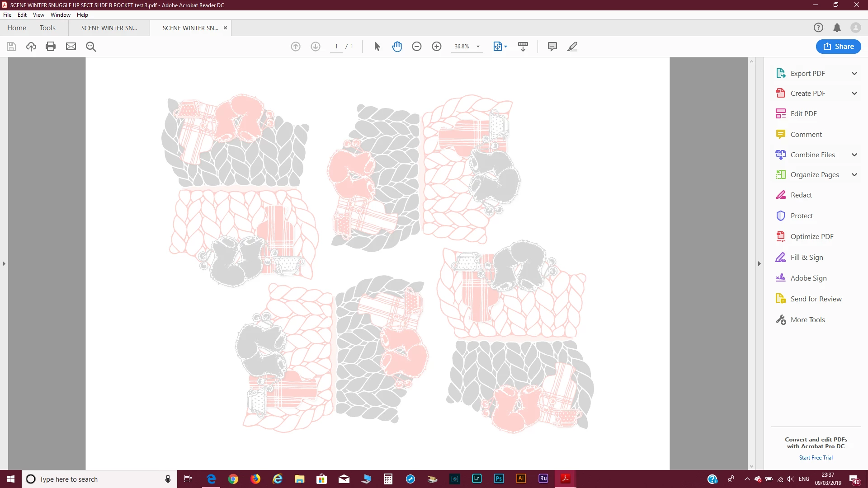Print the document using printer icon
The height and width of the screenshot is (488, 868).
pos(51,47)
